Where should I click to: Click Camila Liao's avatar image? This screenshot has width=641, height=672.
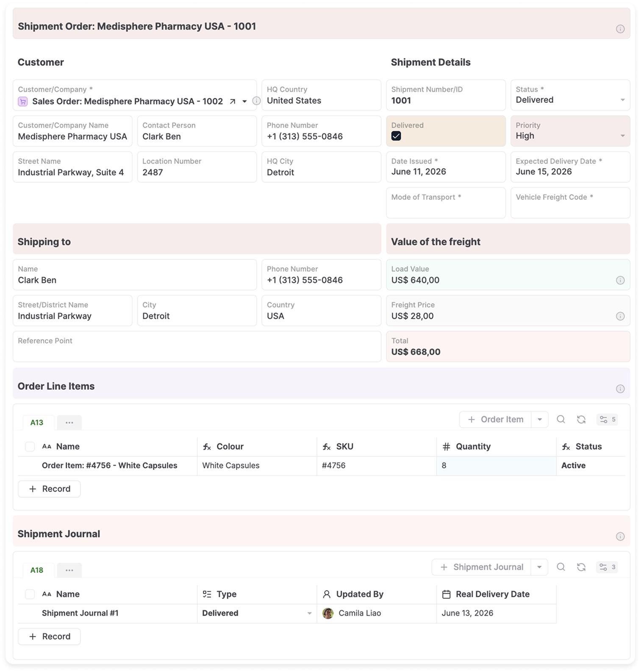point(328,613)
